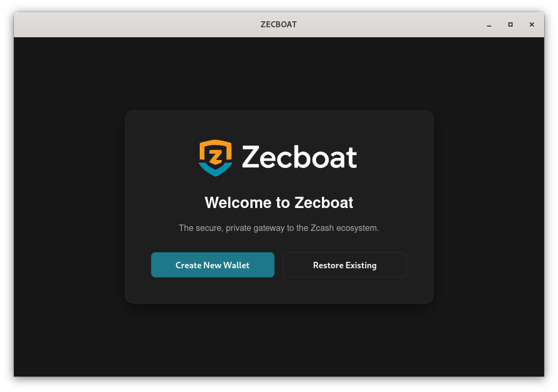Viewport: 558px width, 392px height.
Task: Select the 'Welcome to Zecboat' heading
Action: pos(279,203)
